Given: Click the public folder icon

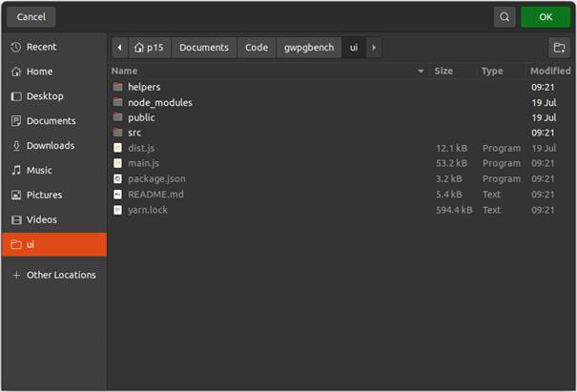Looking at the screenshot, I should 117,117.
